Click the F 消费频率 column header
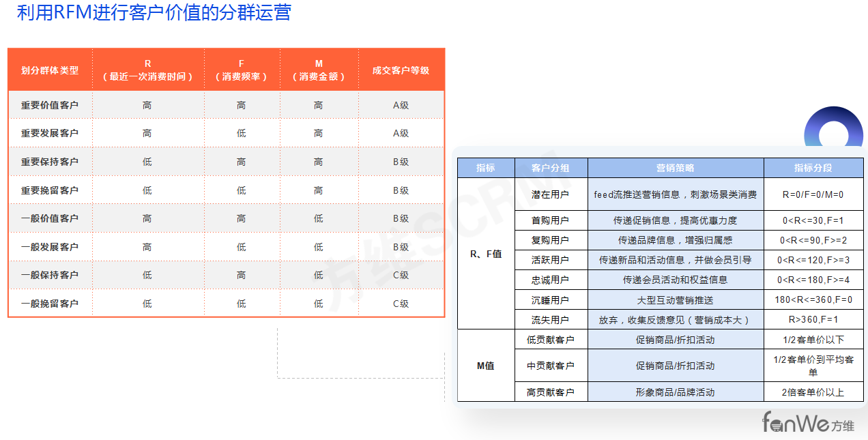The image size is (868, 440). pos(241,70)
